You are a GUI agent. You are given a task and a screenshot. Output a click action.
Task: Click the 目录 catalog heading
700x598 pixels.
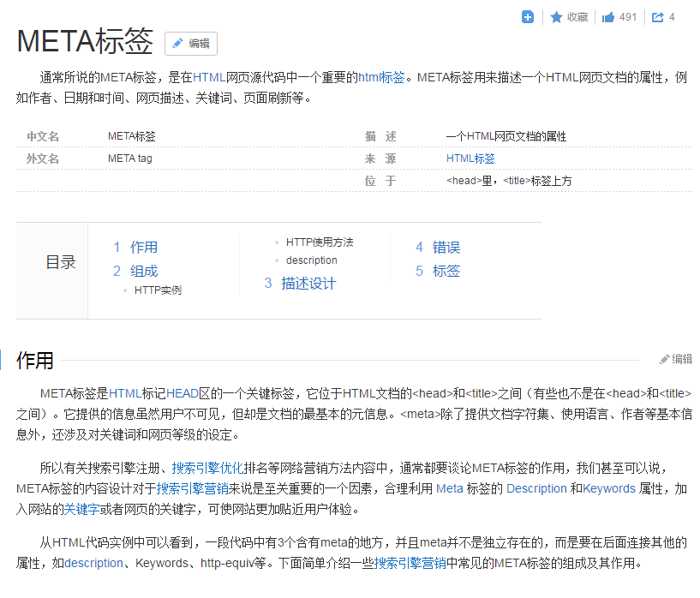(x=61, y=262)
